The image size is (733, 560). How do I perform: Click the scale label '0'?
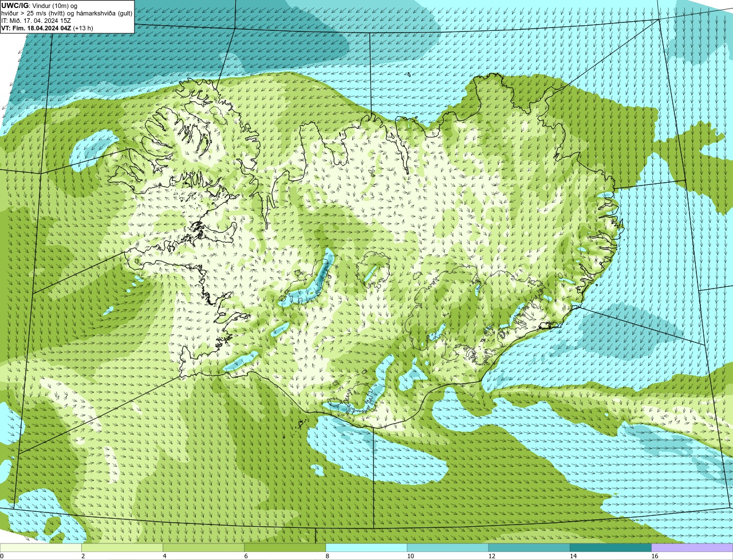coord(2,556)
